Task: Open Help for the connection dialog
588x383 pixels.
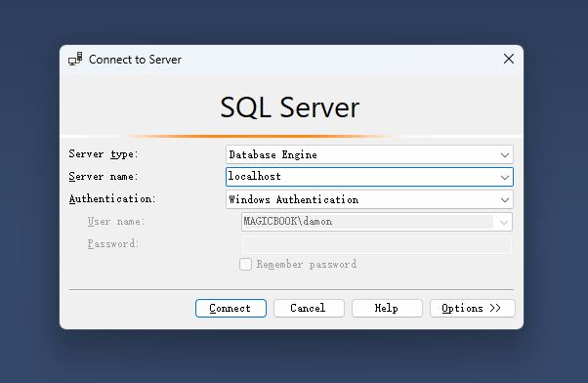Action: 387,308
